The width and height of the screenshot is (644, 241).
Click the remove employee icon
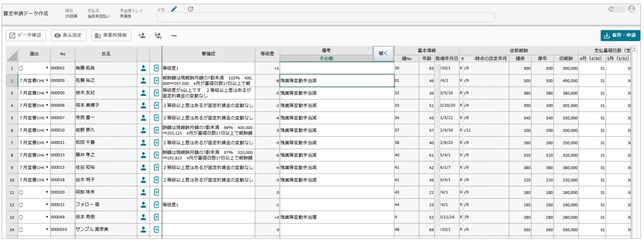pyautogui.click(x=157, y=36)
